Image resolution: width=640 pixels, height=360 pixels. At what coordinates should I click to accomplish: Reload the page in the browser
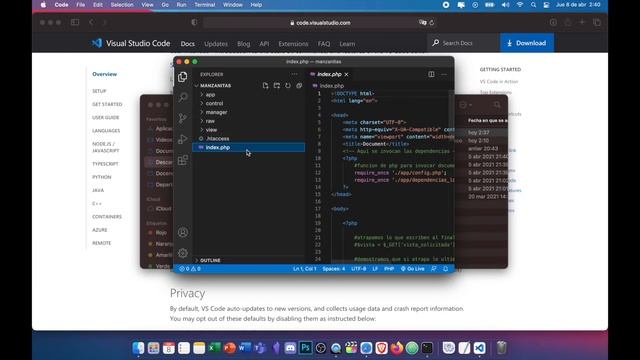tap(431, 23)
